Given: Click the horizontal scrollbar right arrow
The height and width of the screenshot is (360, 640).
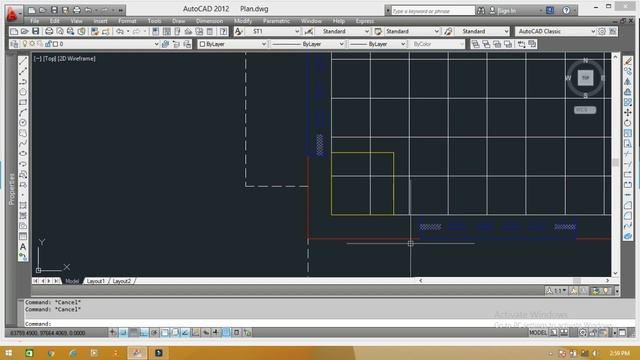Looking at the screenshot, I should 607,281.
